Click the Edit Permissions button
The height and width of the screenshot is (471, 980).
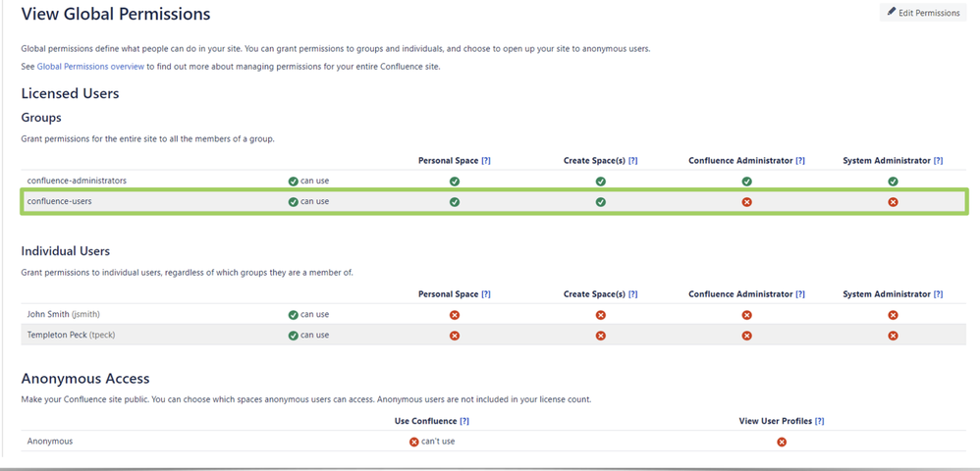click(922, 13)
